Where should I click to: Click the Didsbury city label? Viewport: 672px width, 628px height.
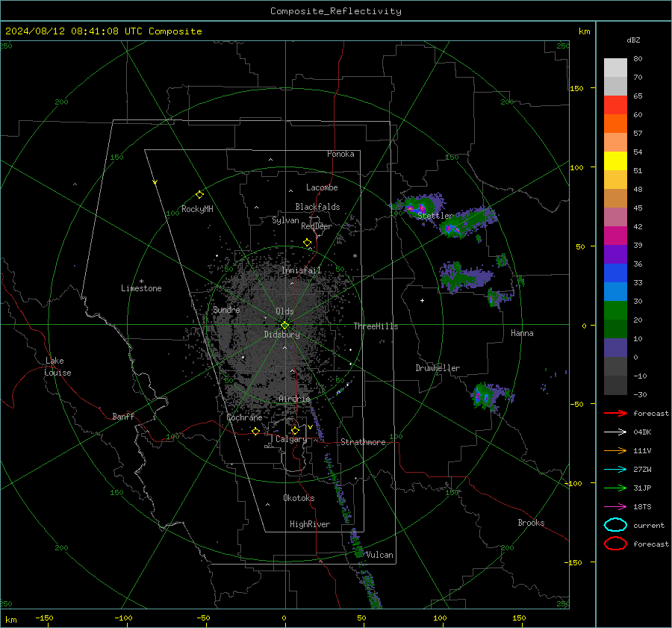click(282, 335)
